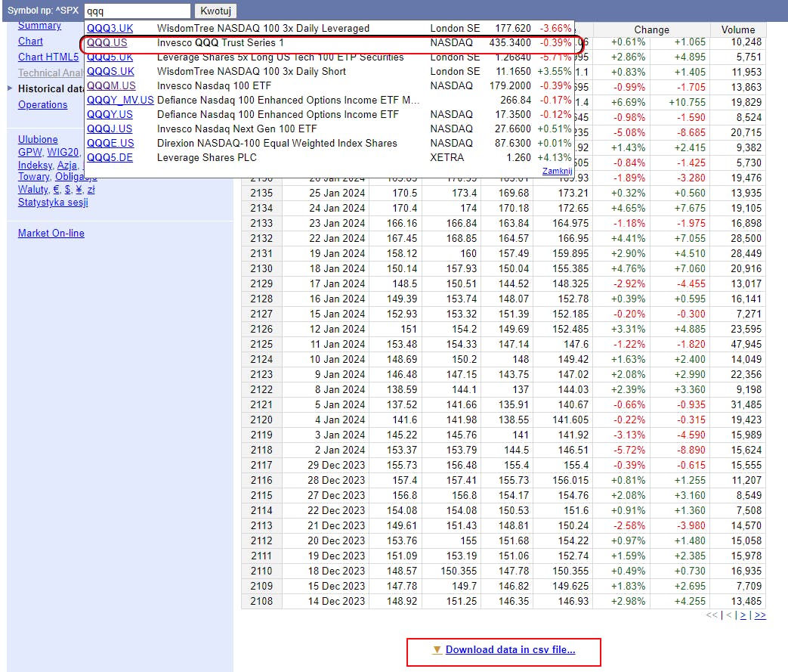Jump to the last page with >> link
The width and height of the screenshot is (788, 672).
pyautogui.click(x=760, y=615)
